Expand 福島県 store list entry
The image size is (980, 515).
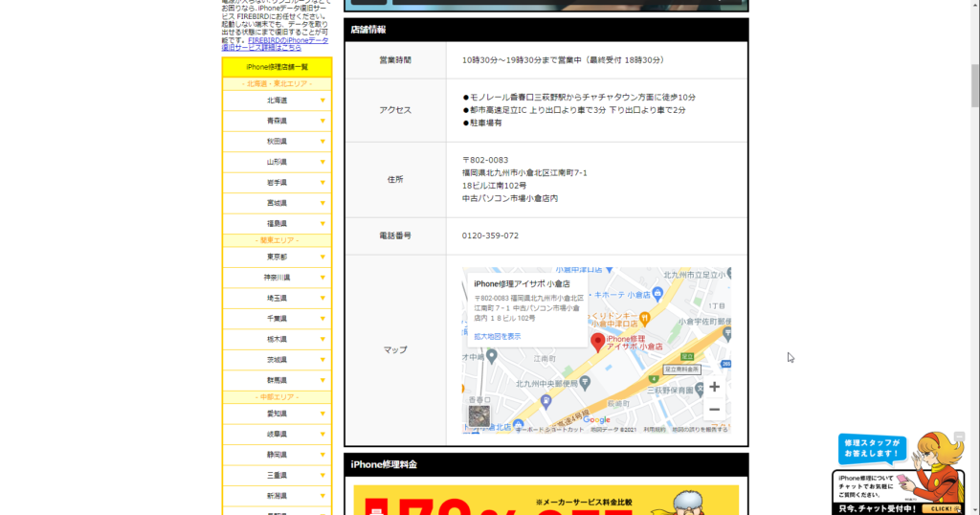[277, 224]
